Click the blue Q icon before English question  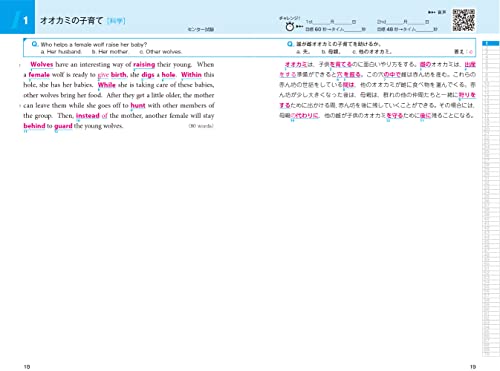click(x=35, y=44)
